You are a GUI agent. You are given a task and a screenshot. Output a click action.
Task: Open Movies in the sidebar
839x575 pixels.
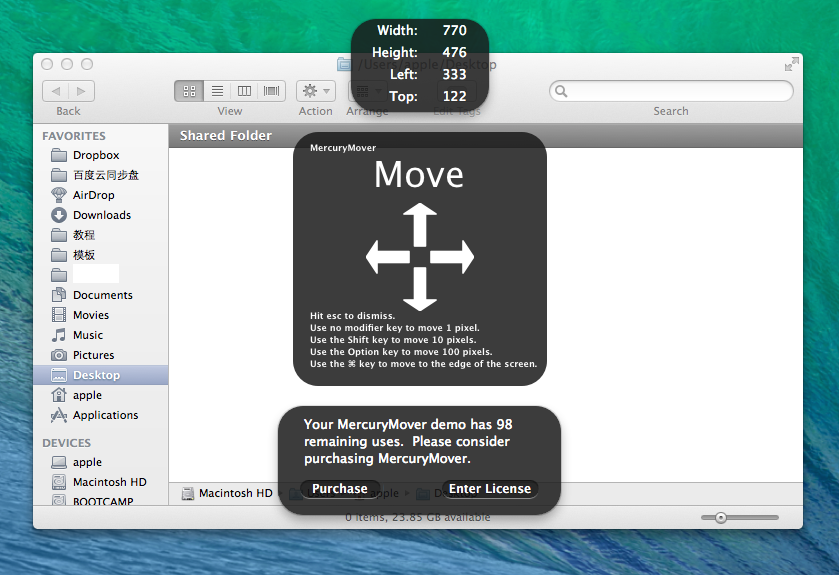pyautogui.click(x=101, y=315)
